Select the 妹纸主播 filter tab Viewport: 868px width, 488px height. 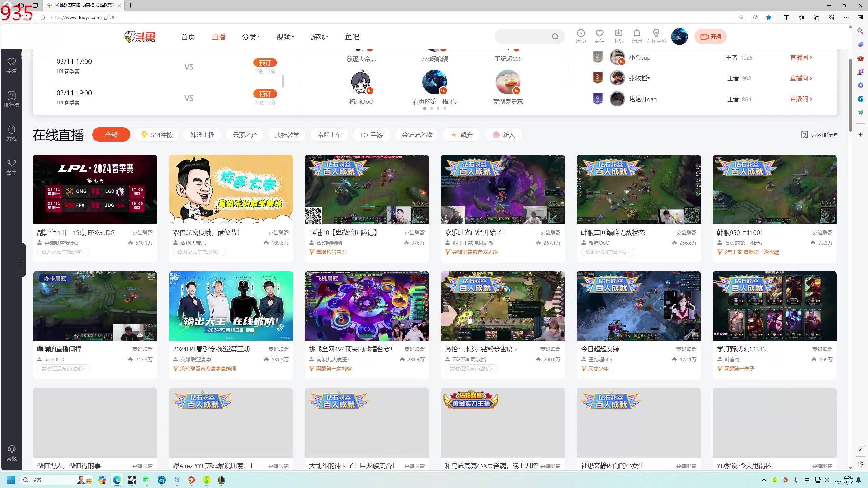click(202, 135)
